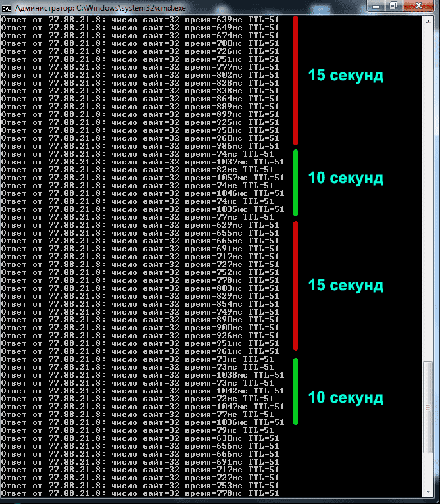Screen dimensions: 440x504
Task: Select the row showing время=1046мс
Action: click(142, 193)
